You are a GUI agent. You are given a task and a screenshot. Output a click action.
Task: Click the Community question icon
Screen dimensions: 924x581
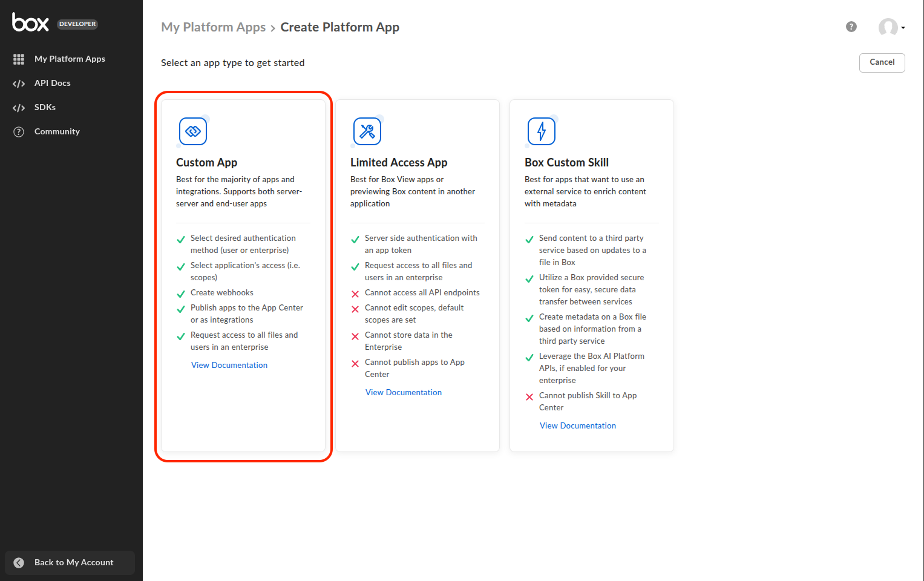pos(19,132)
